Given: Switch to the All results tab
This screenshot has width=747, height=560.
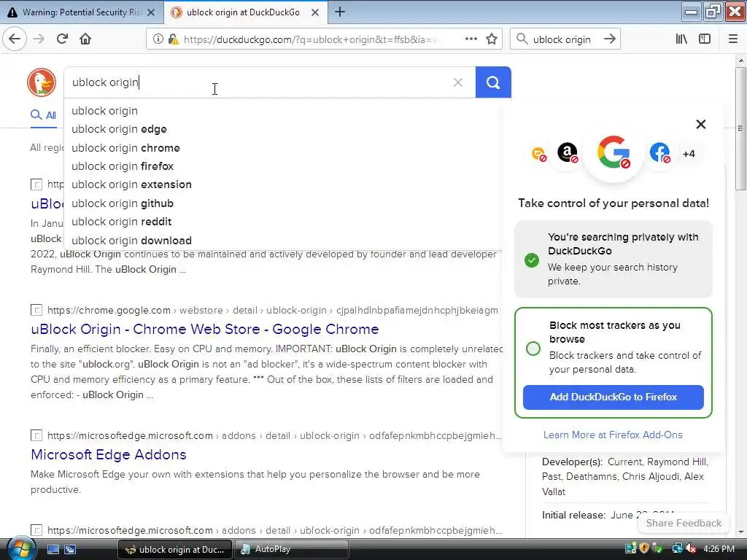Looking at the screenshot, I should [x=43, y=114].
